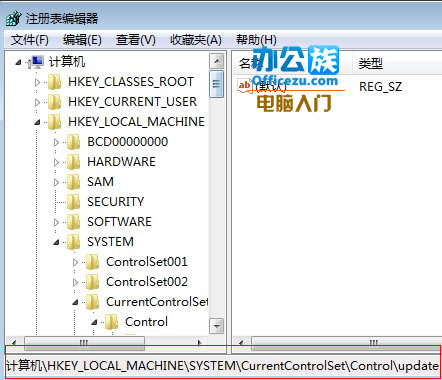Click tree pane vertical scrollbar thumb
The height and width of the screenshot is (380, 442).
click(217, 84)
